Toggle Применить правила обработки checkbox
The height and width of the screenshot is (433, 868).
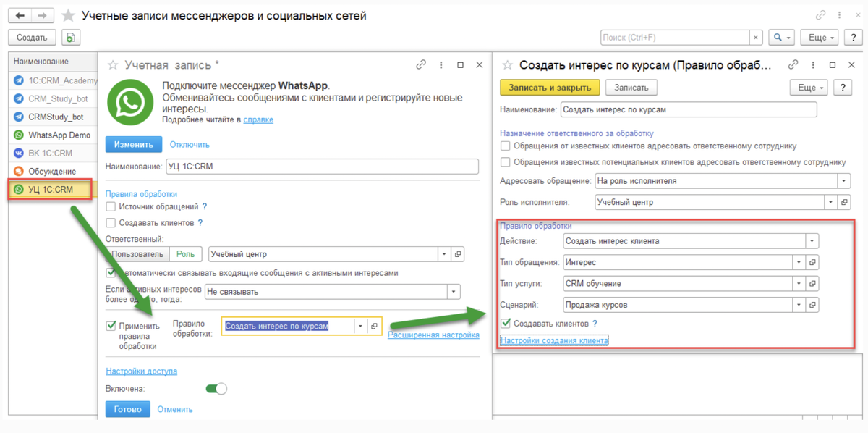coord(111,326)
